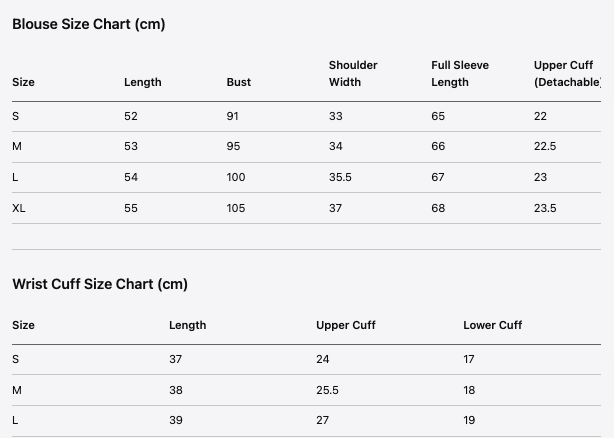The height and width of the screenshot is (438, 614).
Task: Click the Upper Cuff header in wrist cuff chart
Action: (346, 325)
